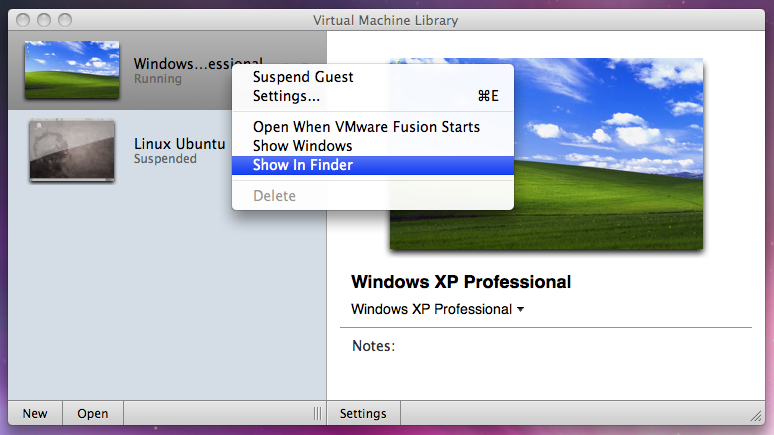Zoom the Virtual Machine Library window
Viewport: 774px width, 435px height.
(65, 20)
